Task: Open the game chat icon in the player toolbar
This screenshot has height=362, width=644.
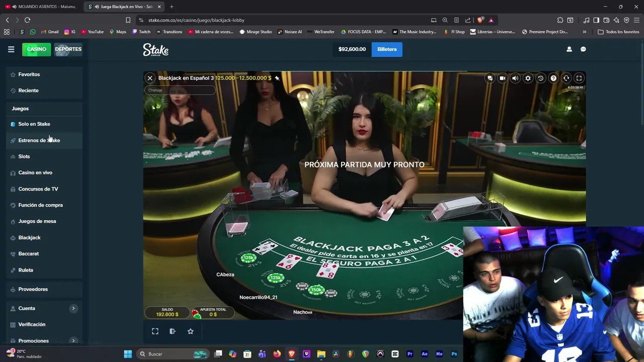Action: (x=490, y=78)
